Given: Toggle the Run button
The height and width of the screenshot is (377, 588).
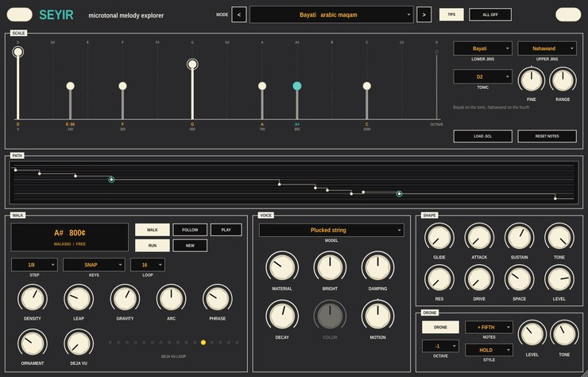Looking at the screenshot, I should coord(153,246).
